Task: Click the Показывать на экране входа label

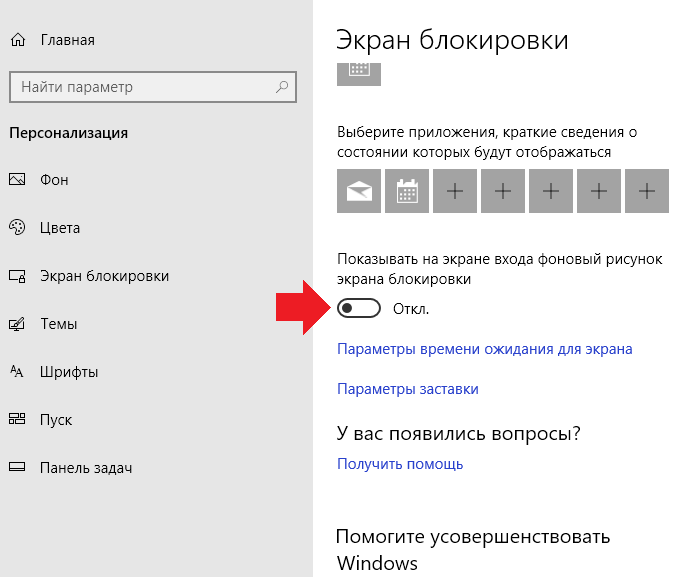Action: 500,269
